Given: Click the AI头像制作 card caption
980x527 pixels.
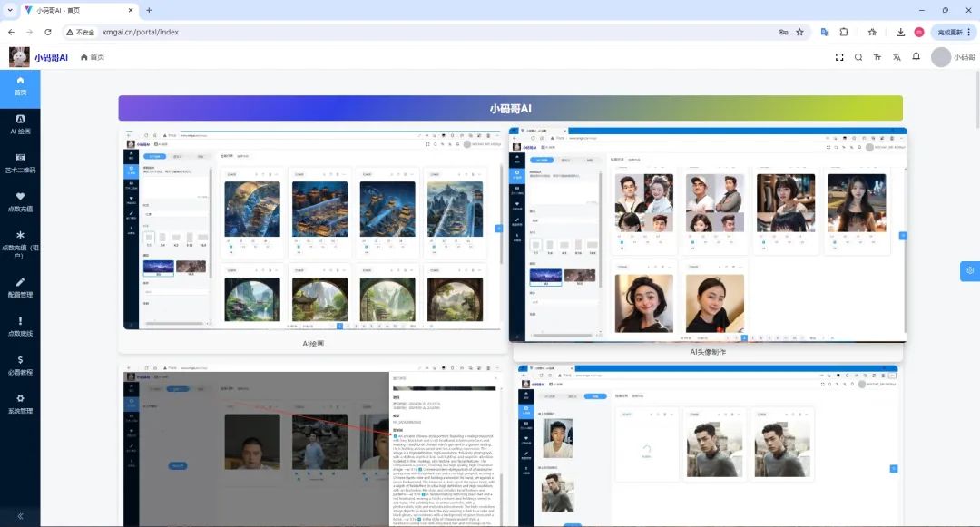Looking at the screenshot, I should pos(708,352).
